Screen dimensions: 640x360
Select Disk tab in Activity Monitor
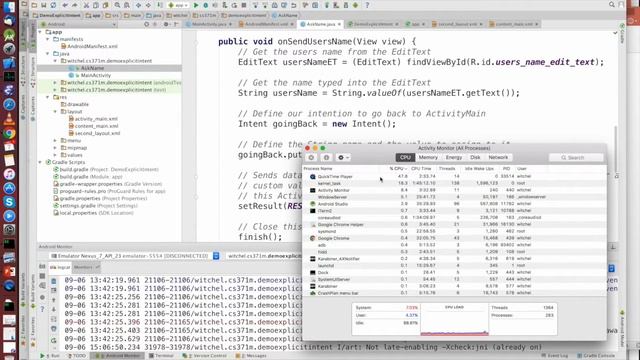tap(475, 158)
